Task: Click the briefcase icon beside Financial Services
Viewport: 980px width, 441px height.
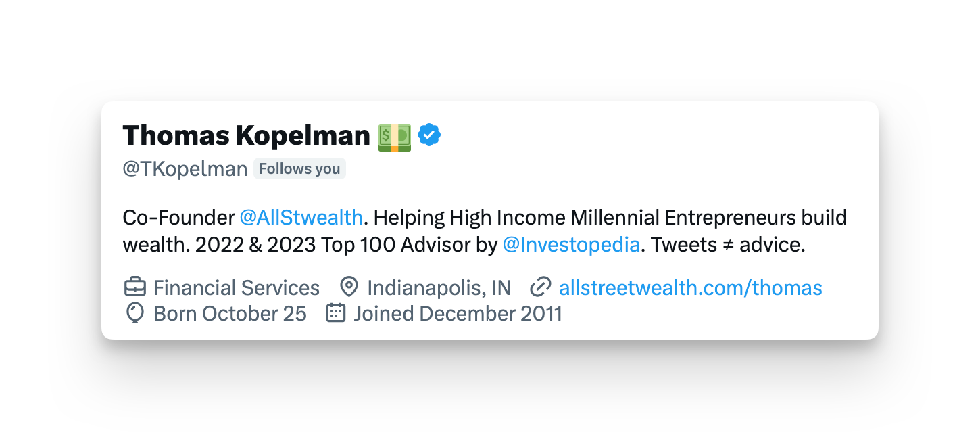Action: tap(135, 287)
